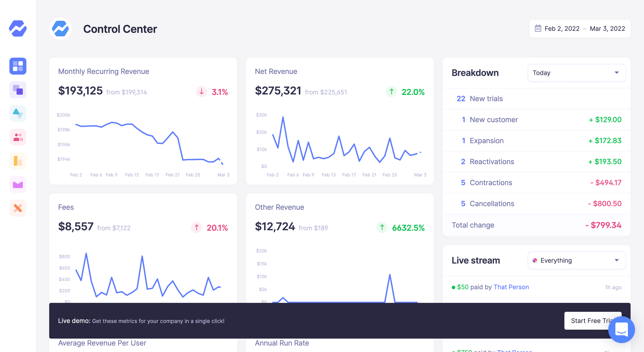644x352 pixels.
Task: Open the blue triangles sidebar icon
Action: [x=18, y=113]
